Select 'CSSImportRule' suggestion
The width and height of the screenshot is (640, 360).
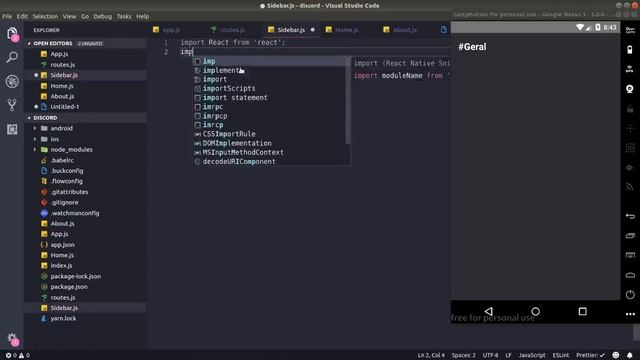[x=271, y=134]
